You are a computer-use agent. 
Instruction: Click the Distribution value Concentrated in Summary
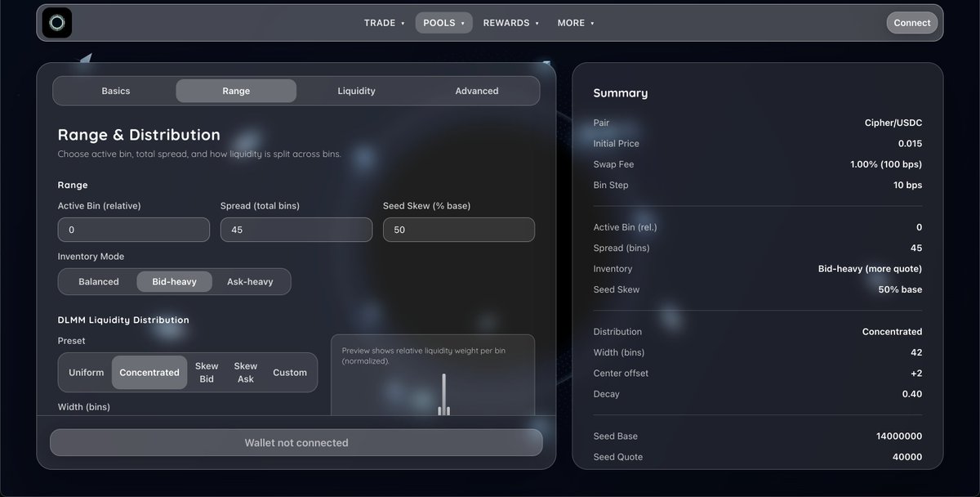coord(893,331)
